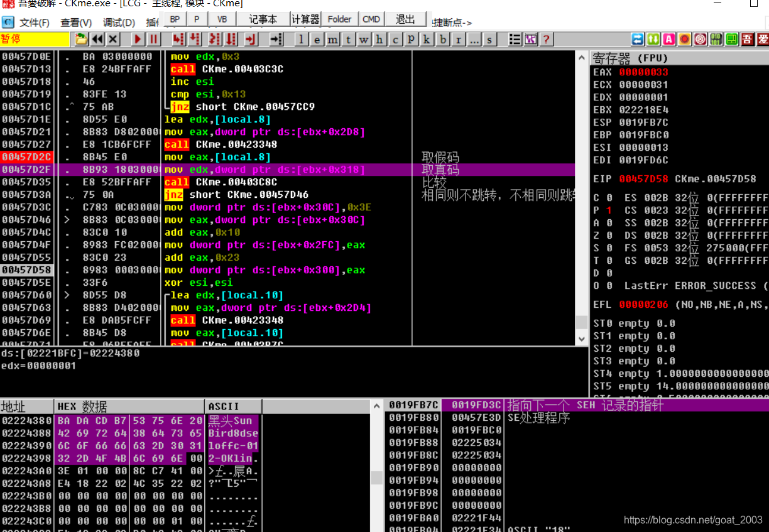Open help with red question mark
This screenshot has width=769, height=532.
point(547,40)
